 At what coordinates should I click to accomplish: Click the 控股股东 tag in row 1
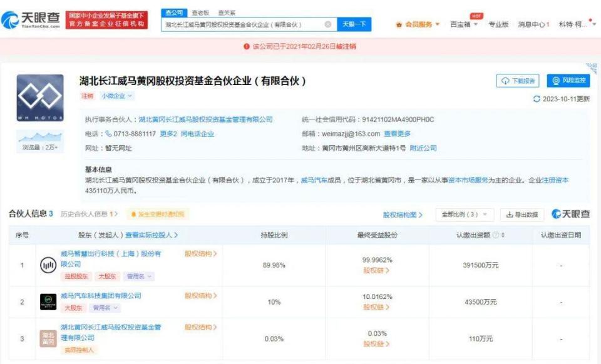click(76, 276)
